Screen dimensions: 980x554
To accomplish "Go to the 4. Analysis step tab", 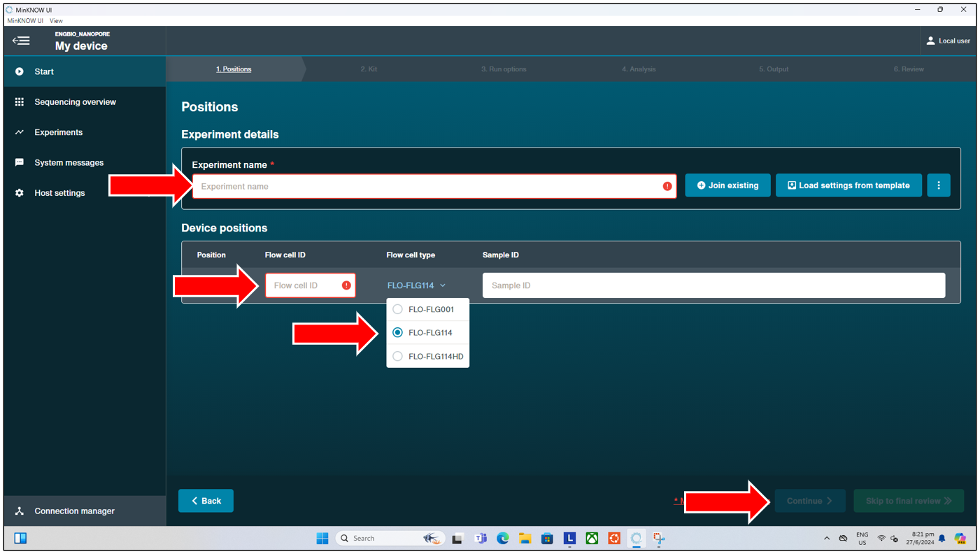I will pyautogui.click(x=639, y=69).
